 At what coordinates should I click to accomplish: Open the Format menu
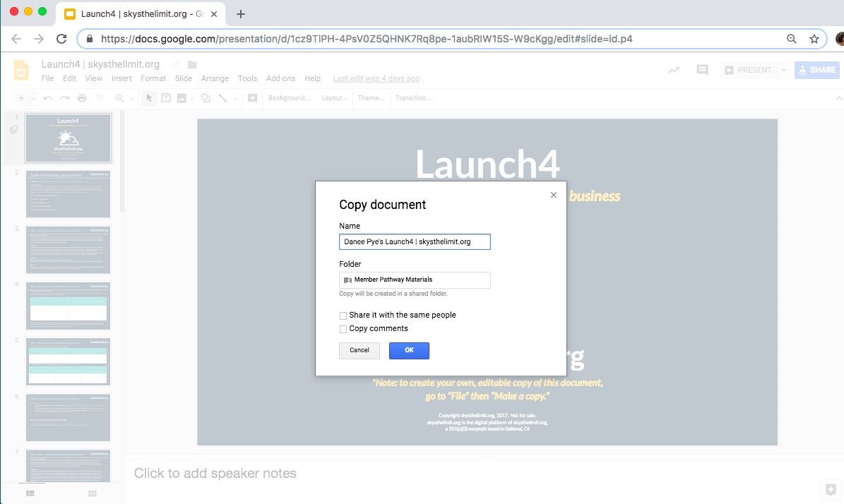click(x=153, y=78)
